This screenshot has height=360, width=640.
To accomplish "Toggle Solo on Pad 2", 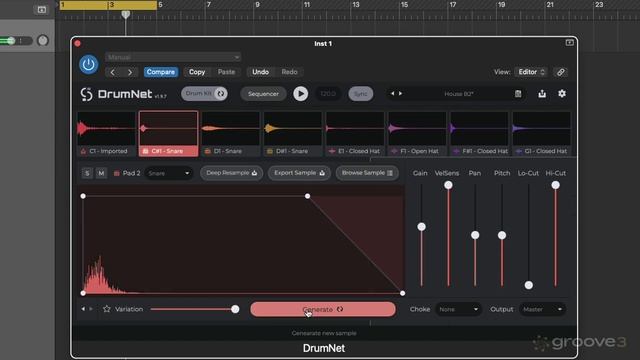I will [87, 173].
